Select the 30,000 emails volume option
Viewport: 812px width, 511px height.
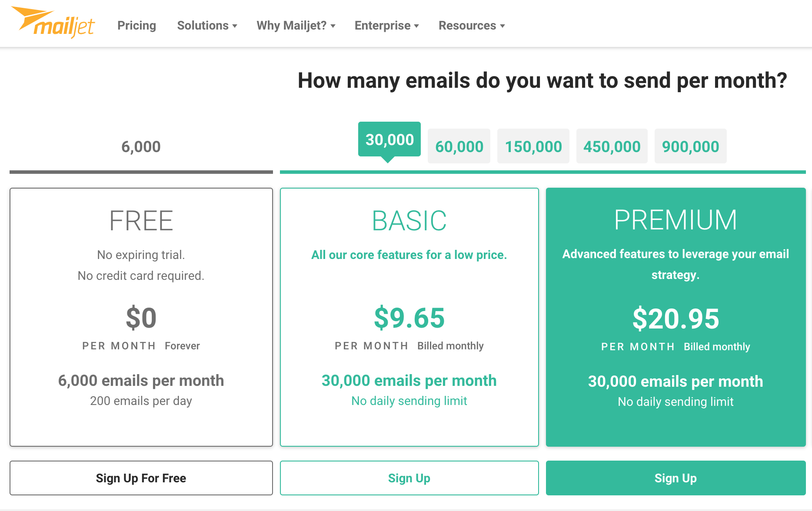[389, 139]
